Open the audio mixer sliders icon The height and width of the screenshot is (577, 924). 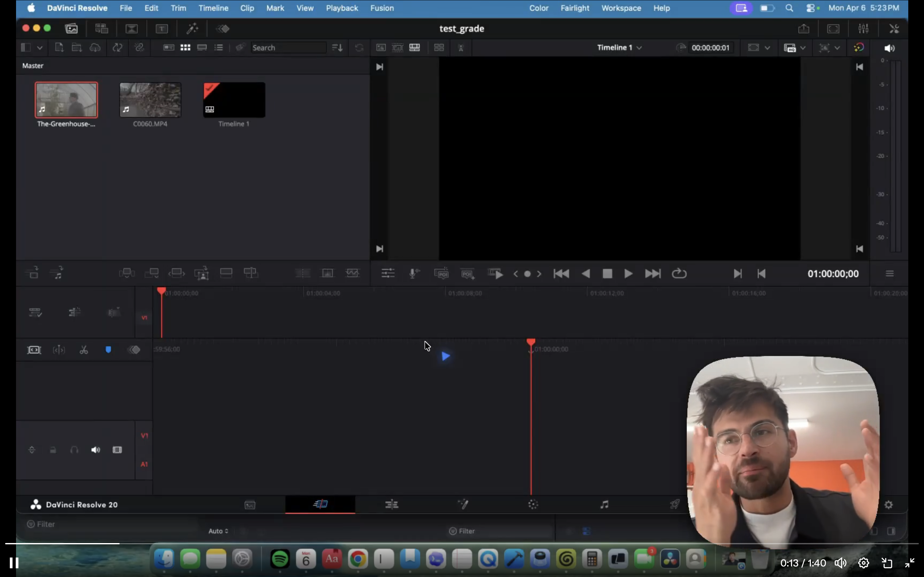863,29
